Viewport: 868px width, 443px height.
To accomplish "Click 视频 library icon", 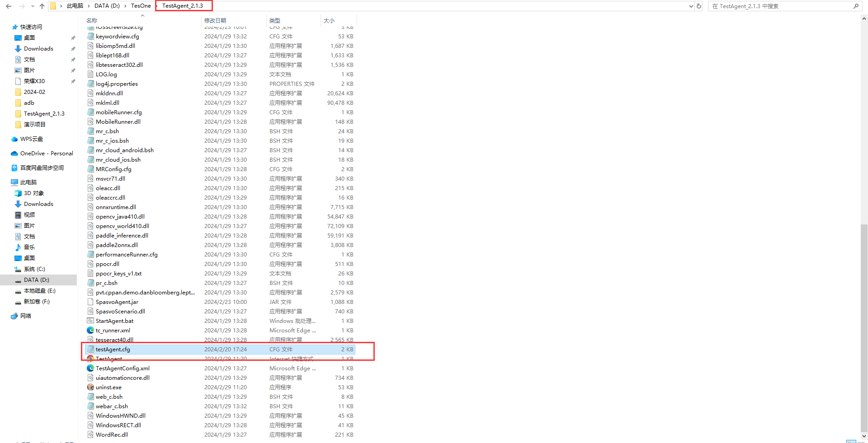I will point(18,215).
